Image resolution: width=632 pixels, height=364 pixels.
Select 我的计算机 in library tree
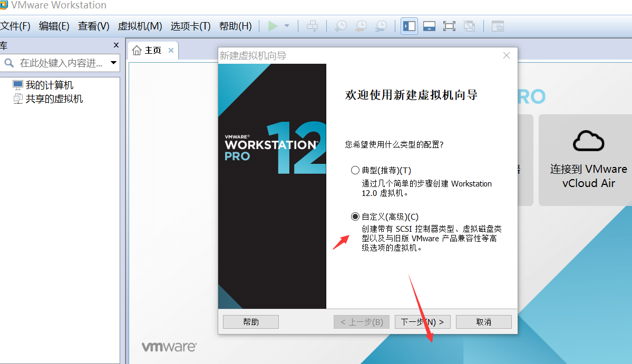[x=43, y=85]
